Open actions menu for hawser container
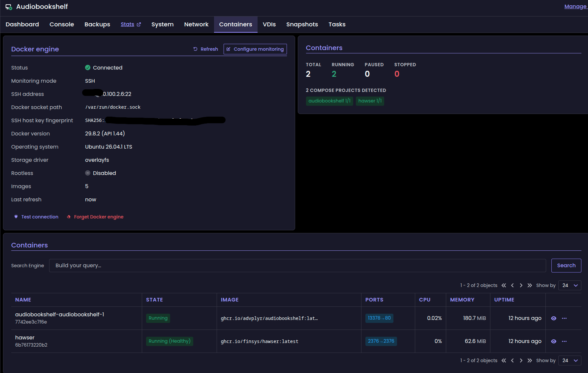 tap(564, 341)
